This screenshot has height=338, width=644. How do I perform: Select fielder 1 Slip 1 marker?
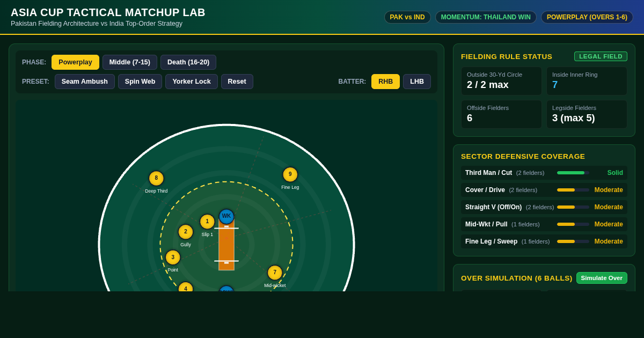point(207,222)
